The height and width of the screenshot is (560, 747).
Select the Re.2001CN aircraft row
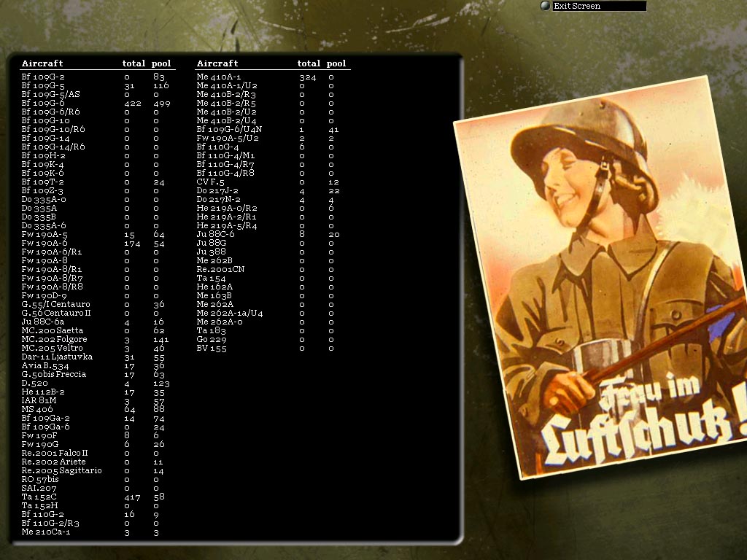[x=272, y=270]
